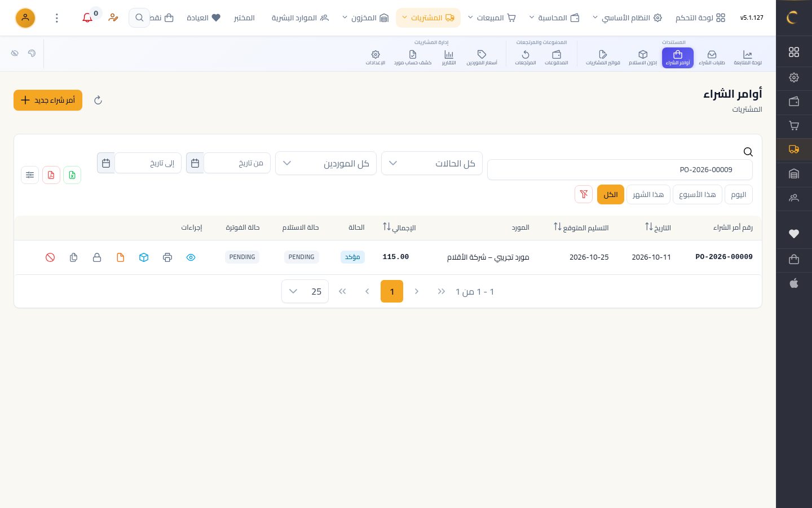Select اليوم today filter

(738, 194)
